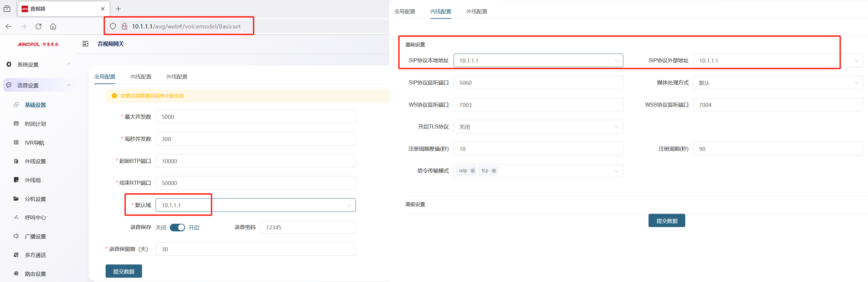This screenshot has width=868, height=282.
Task: Click the 分机设置 folder icon
Action: (x=16, y=199)
